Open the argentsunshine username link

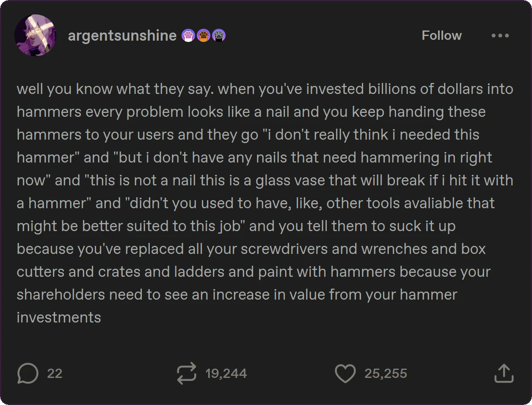coord(122,36)
